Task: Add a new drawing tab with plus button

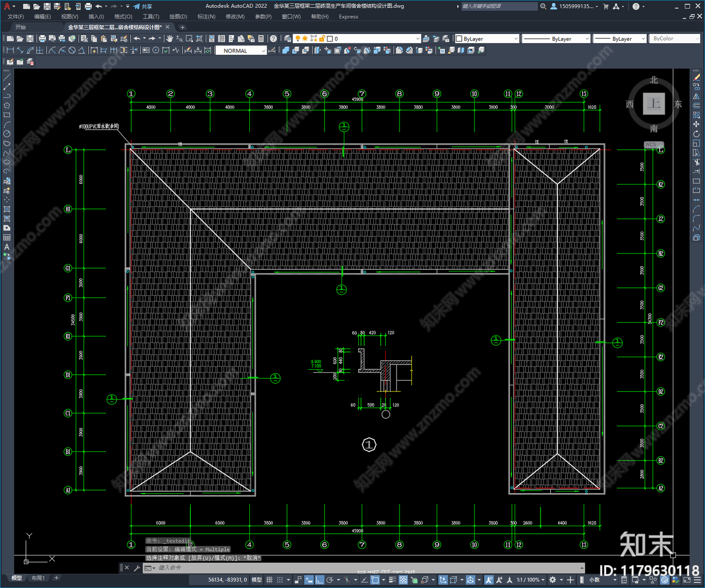Action: tap(182, 27)
